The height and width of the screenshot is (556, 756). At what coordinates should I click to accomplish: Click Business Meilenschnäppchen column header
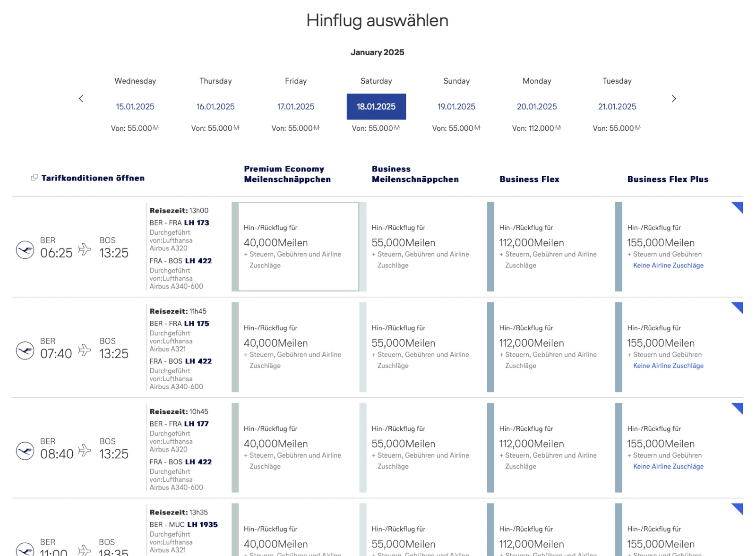tap(415, 174)
